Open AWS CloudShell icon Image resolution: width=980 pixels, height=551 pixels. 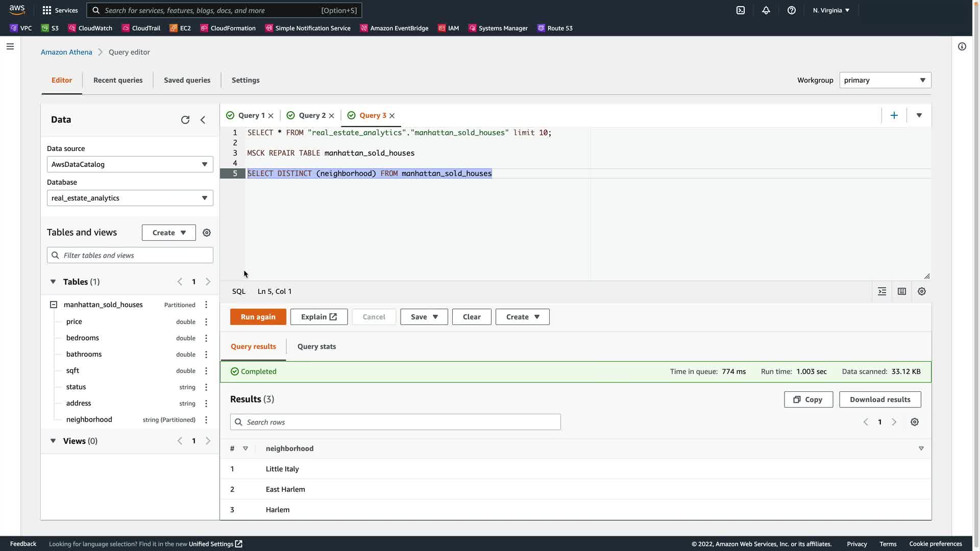(741, 10)
